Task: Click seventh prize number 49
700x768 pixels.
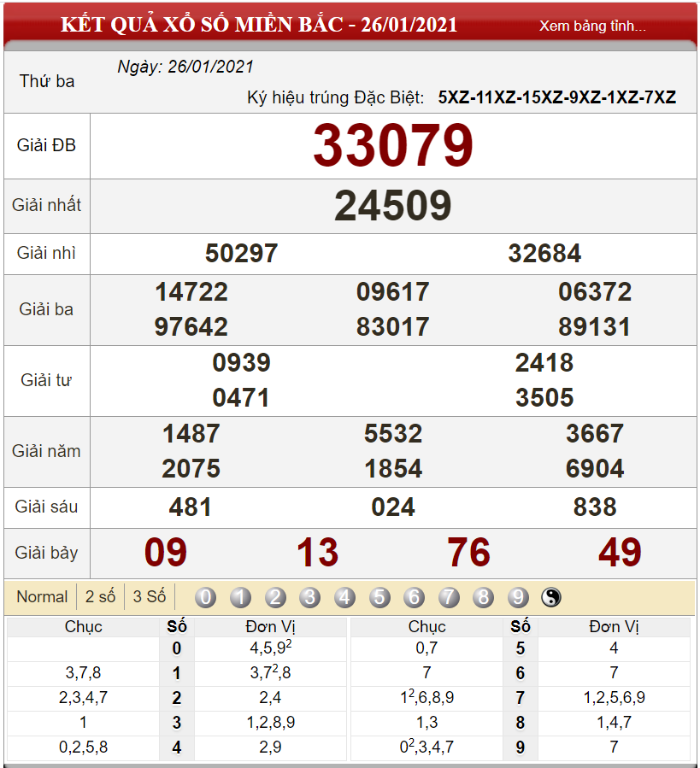Action: pos(621,553)
